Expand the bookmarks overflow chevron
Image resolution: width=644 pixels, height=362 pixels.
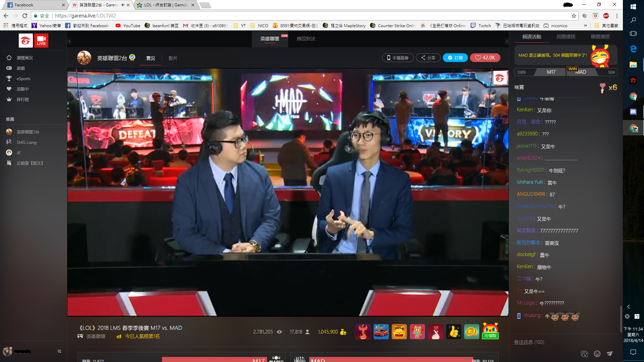(x=586, y=25)
